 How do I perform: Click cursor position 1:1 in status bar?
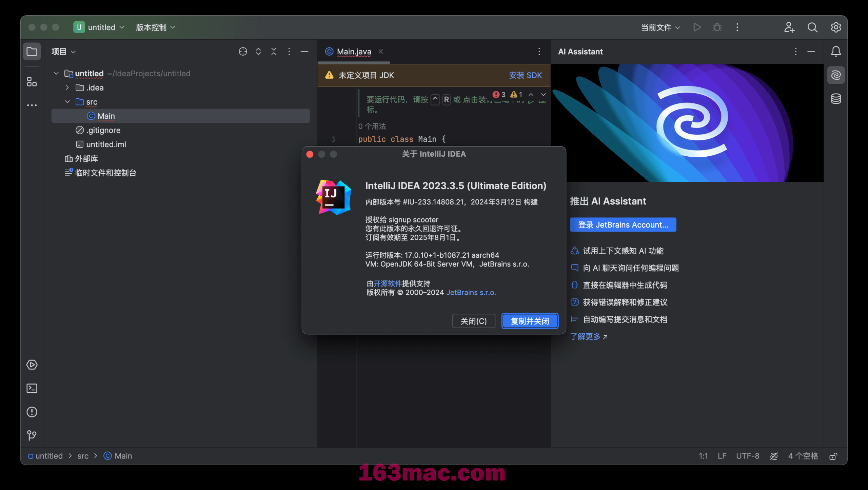(x=703, y=456)
